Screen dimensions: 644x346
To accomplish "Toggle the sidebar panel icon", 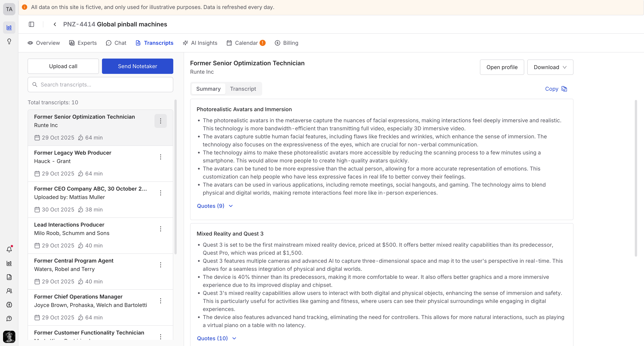I will (31, 24).
